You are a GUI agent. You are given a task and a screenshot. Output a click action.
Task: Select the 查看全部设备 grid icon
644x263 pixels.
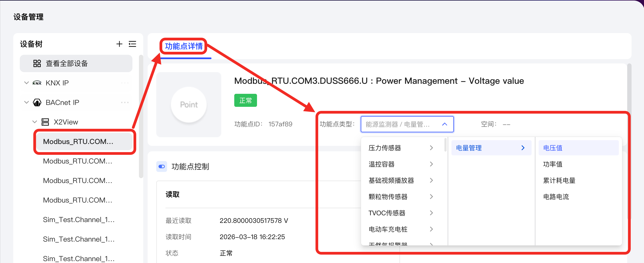coord(37,63)
